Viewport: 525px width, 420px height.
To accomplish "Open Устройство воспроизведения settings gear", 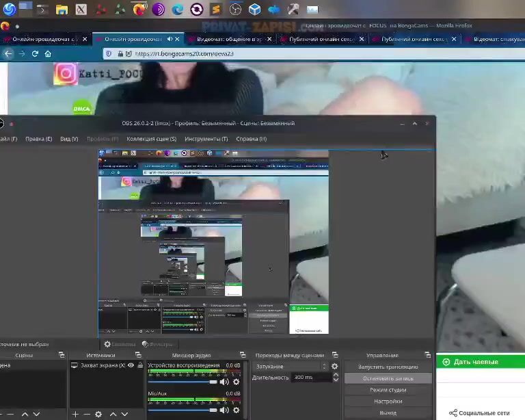I will point(237,382).
